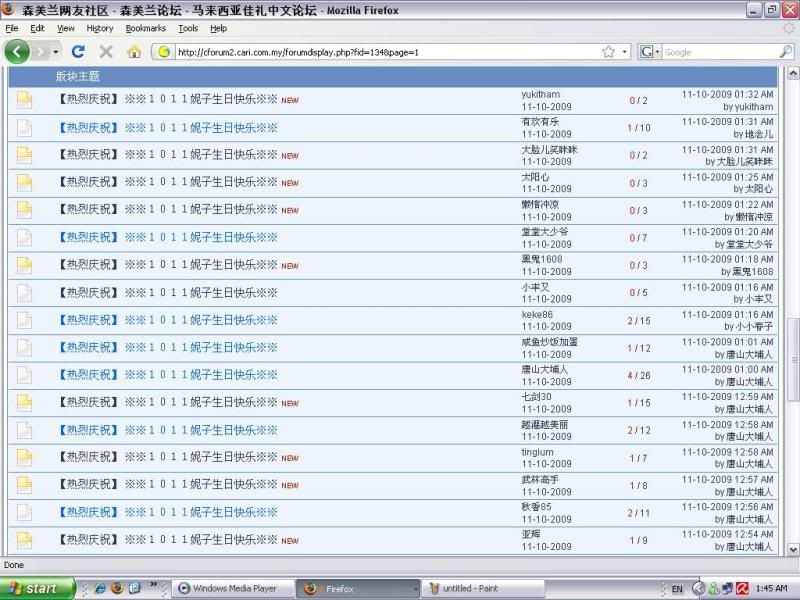The width and height of the screenshot is (800, 600).
Task: Click inside the Google search field
Action: point(720,52)
